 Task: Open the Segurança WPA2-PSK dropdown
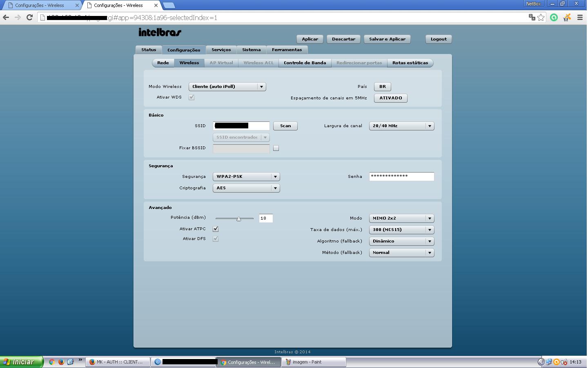pos(246,177)
